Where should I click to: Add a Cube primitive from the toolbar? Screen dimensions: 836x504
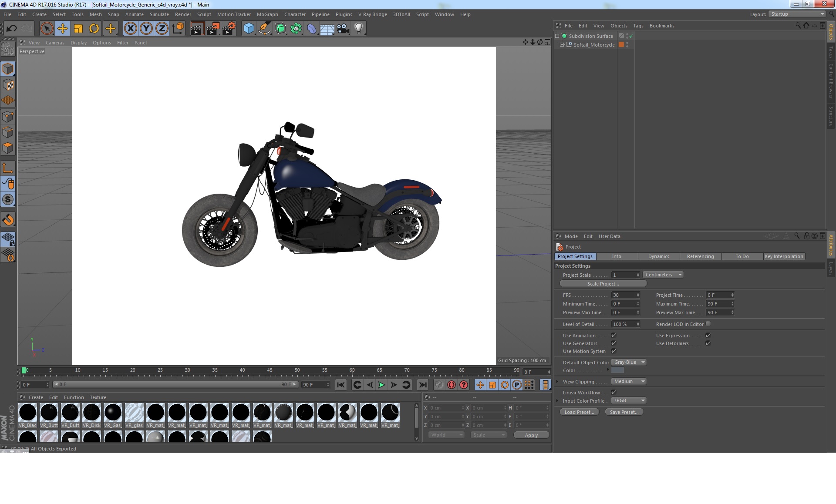point(249,29)
